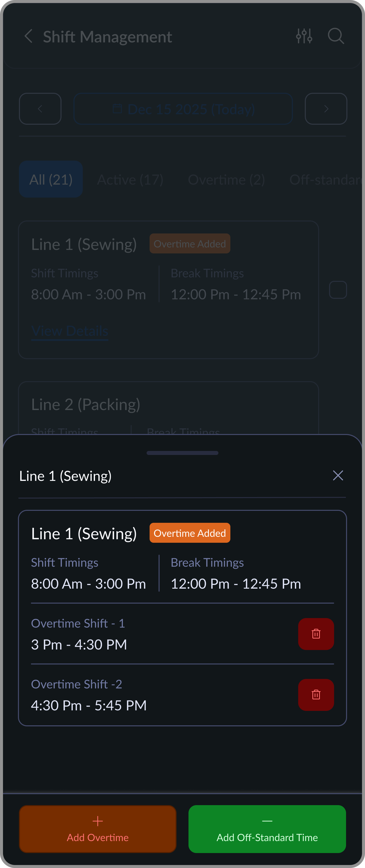Open the search function

pyautogui.click(x=336, y=36)
